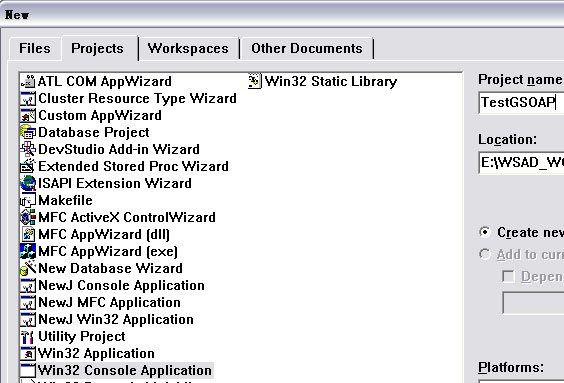564x383 pixels.
Task: Select the Database Project icon
Action: pos(28,132)
